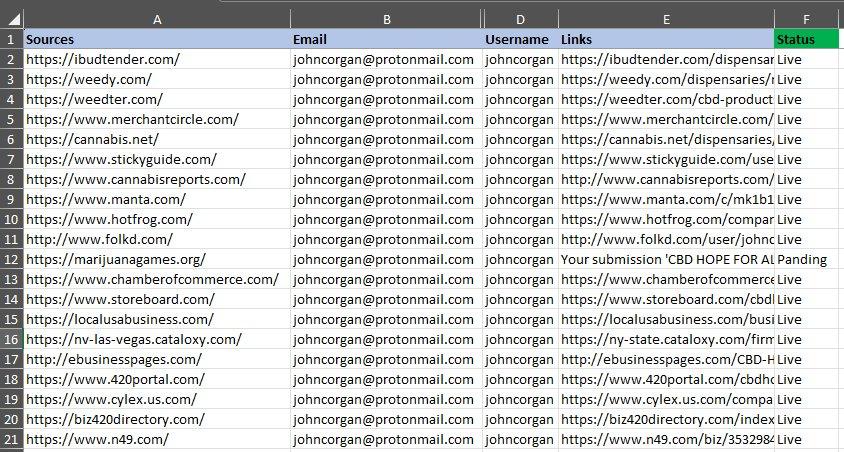Click the folkd.com/user link cell
Viewport: 844px width, 452px height.
point(666,239)
